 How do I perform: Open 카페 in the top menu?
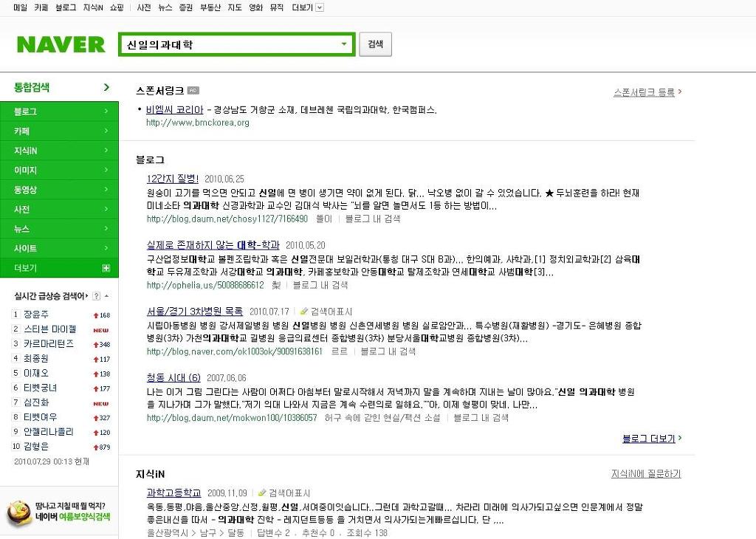pos(41,7)
